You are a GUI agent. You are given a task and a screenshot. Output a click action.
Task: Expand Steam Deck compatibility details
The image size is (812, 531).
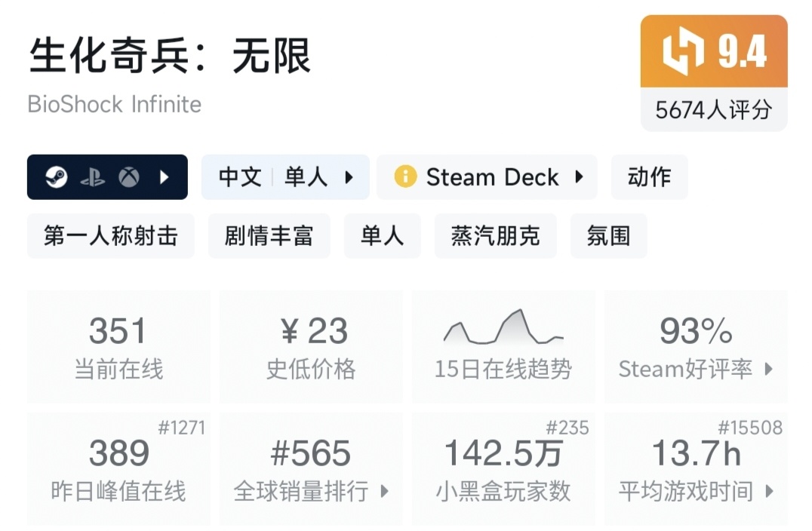coord(579,177)
